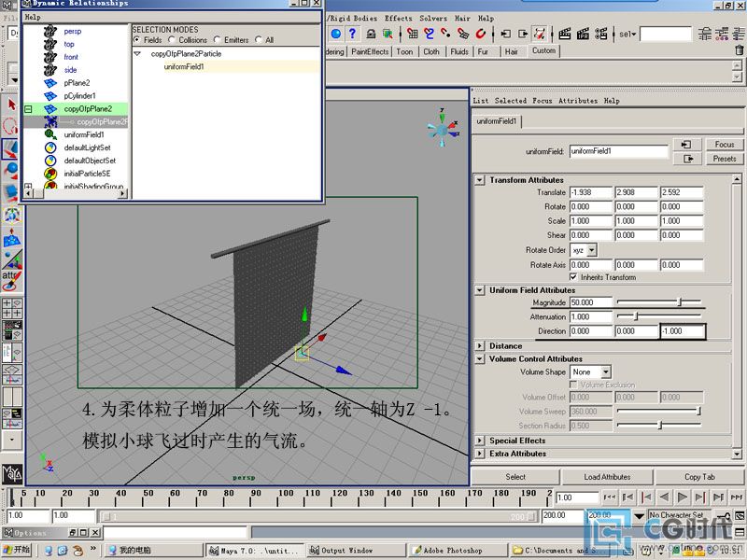The height and width of the screenshot is (560, 747).
Task: Start IPR render with the IPR clapperboard
Action: tap(583, 34)
